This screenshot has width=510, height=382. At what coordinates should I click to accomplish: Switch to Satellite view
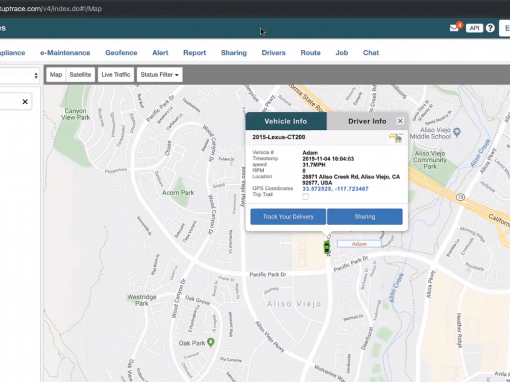[x=80, y=75]
